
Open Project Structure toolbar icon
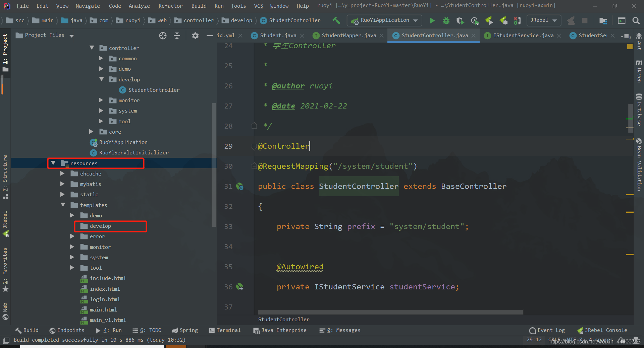pyautogui.click(x=603, y=21)
